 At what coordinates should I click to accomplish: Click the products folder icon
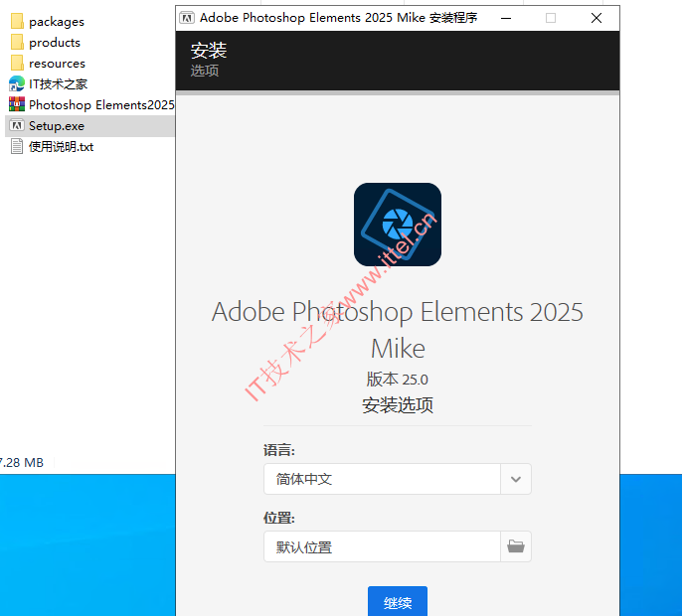[17, 42]
